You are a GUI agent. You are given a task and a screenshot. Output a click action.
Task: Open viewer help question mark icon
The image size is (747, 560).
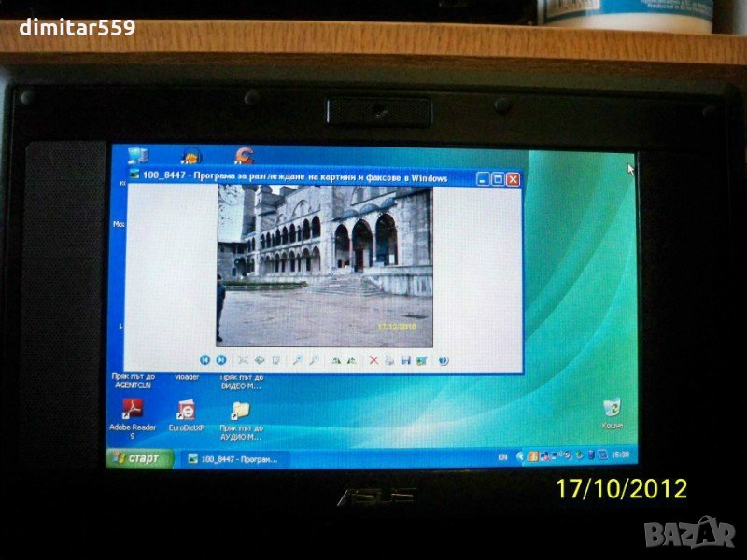pos(443,359)
